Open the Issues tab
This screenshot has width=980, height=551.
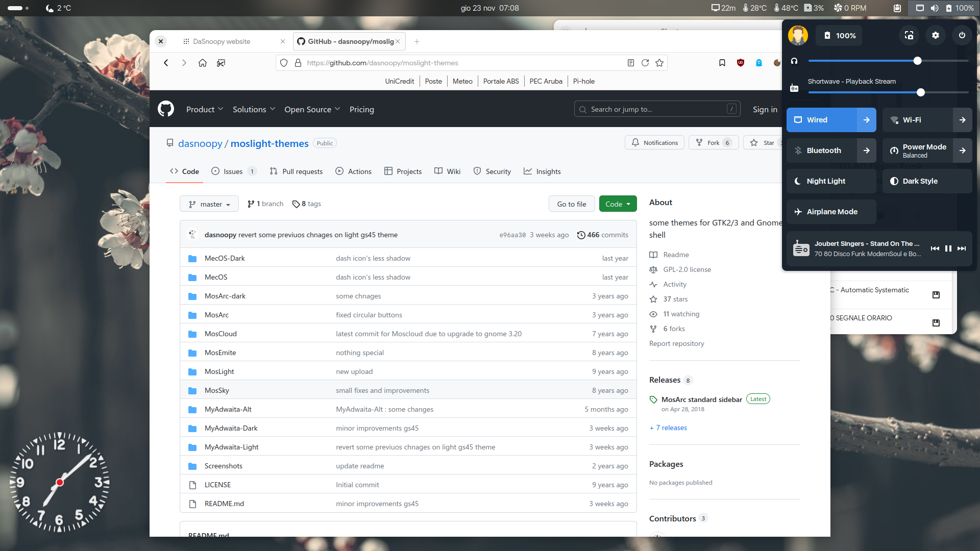click(233, 171)
